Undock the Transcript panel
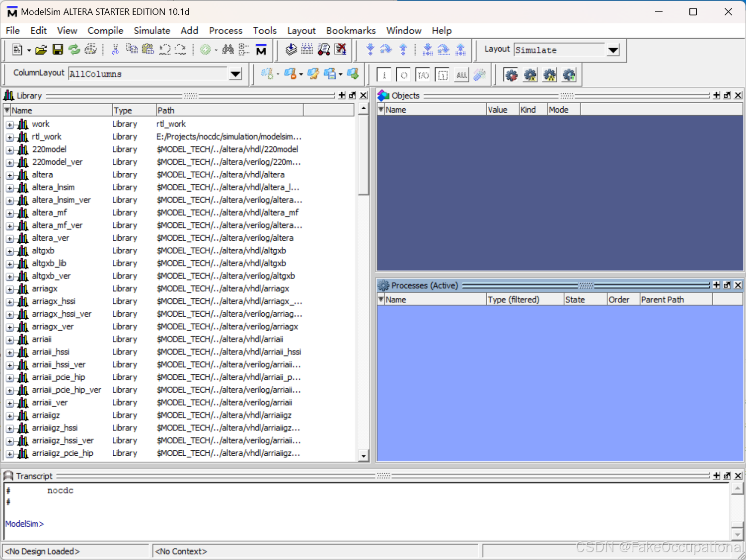 tap(727, 476)
